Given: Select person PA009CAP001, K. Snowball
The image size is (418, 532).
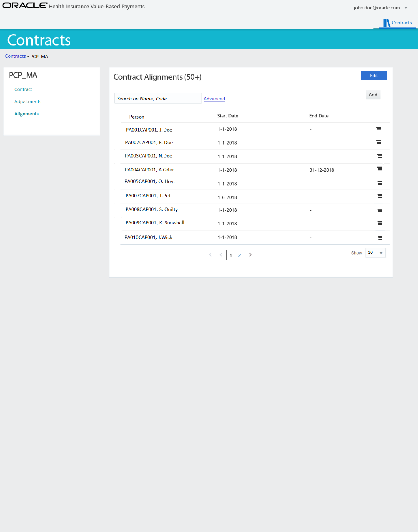Looking at the screenshot, I should coord(155,223).
